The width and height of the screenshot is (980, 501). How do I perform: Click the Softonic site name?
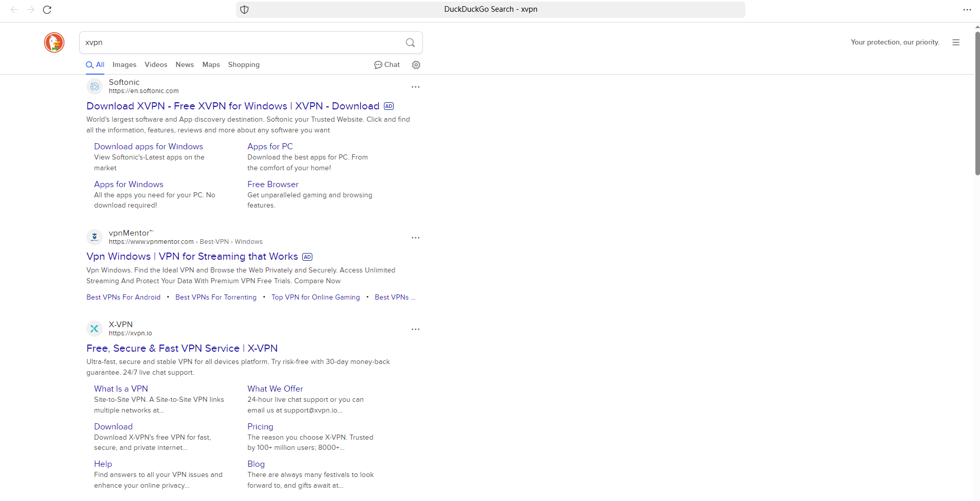[124, 82]
